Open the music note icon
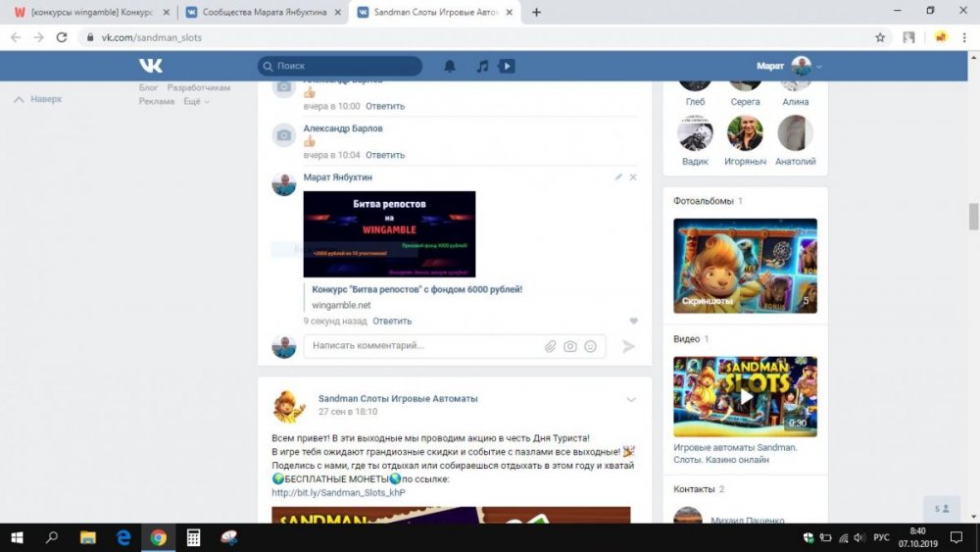980x552 pixels. click(481, 67)
